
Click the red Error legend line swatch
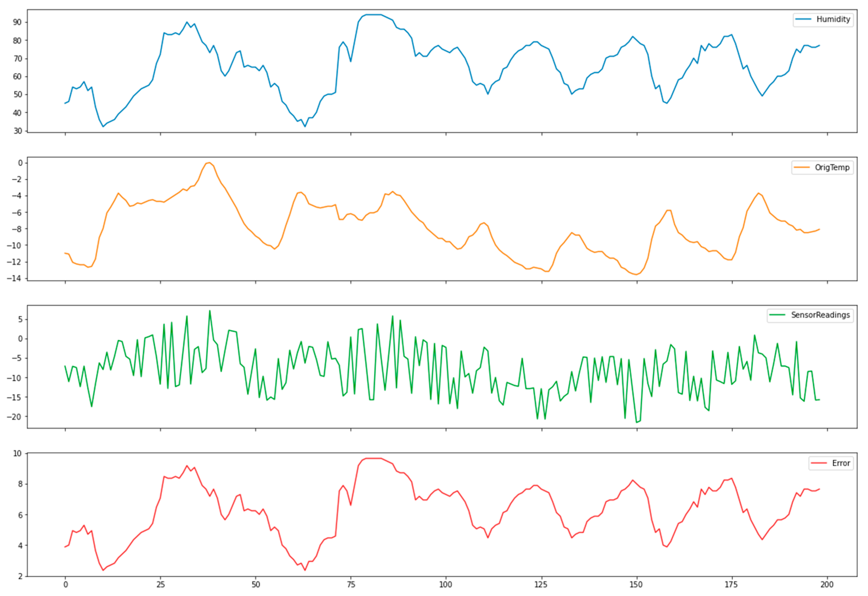pos(819,463)
